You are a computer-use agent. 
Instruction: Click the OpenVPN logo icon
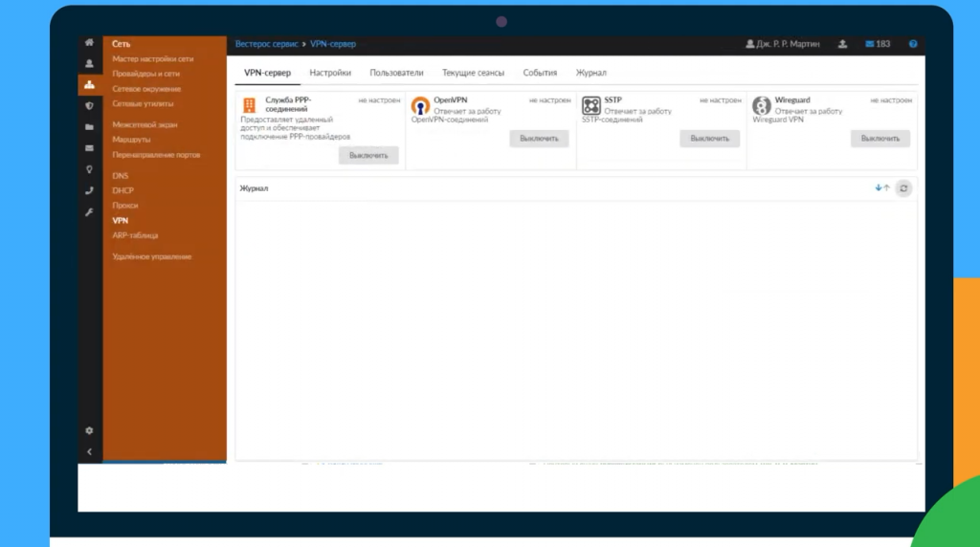420,105
